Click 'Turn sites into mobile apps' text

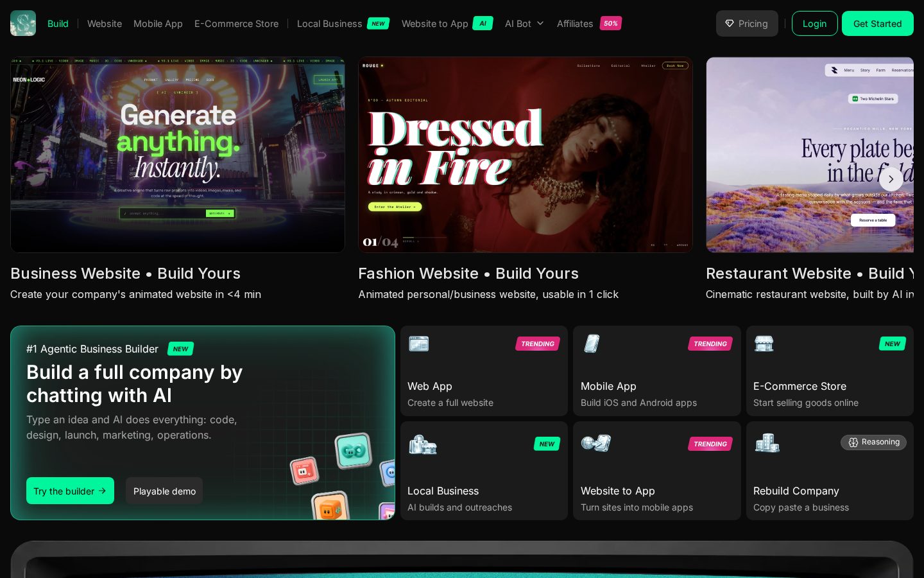click(x=637, y=507)
